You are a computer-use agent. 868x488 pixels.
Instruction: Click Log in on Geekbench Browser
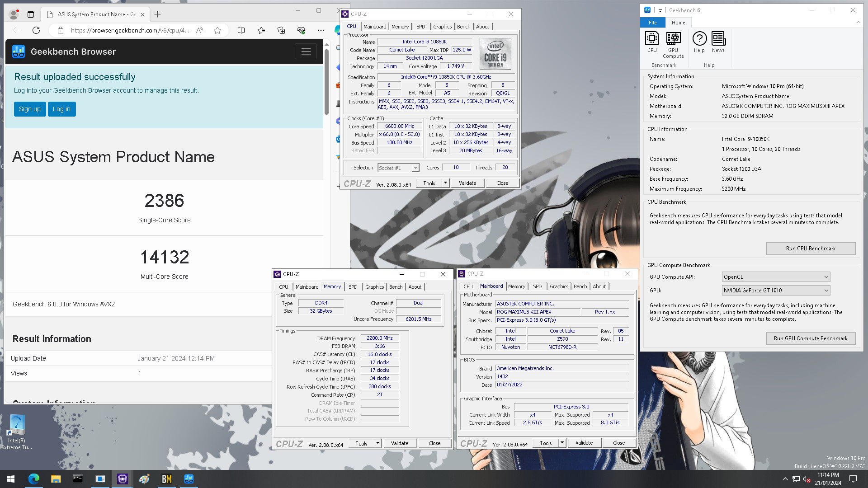point(61,109)
